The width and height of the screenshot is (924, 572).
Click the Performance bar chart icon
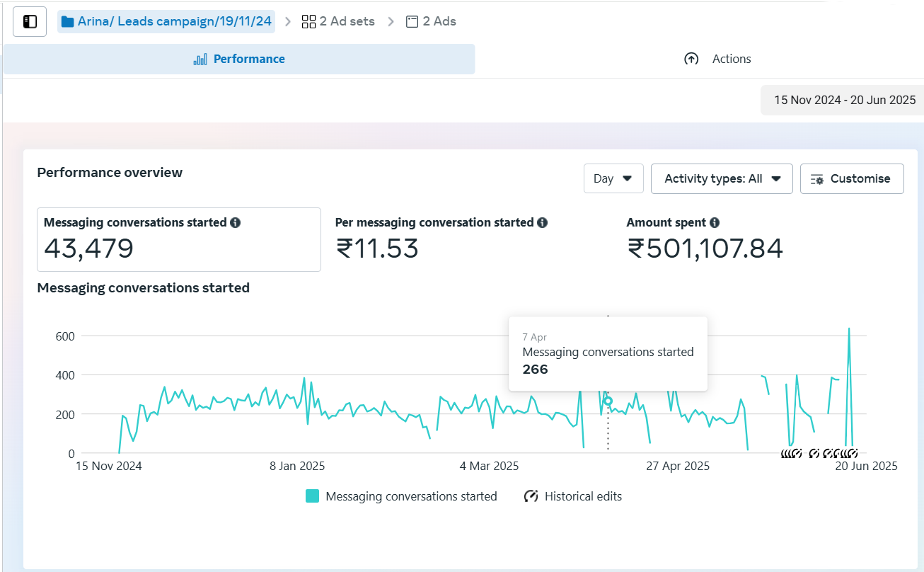click(200, 59)
